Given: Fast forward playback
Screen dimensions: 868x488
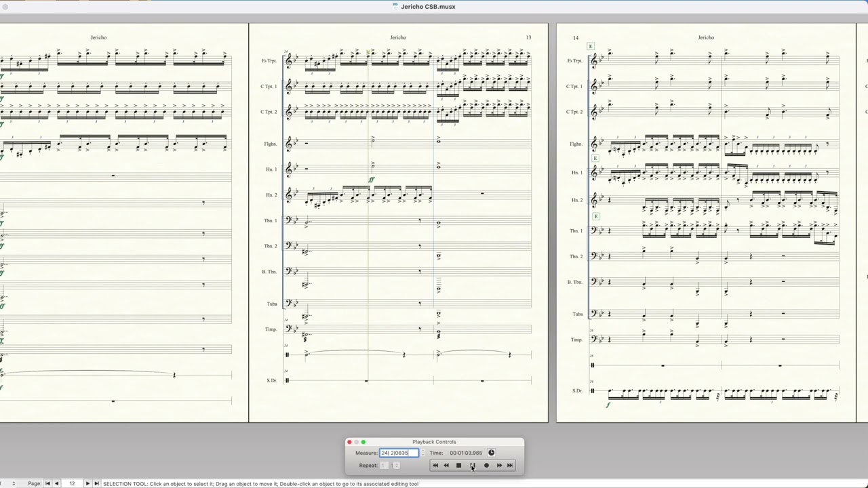Looking at the screenshot, I should pyautogui.click(x=499, y=466).
